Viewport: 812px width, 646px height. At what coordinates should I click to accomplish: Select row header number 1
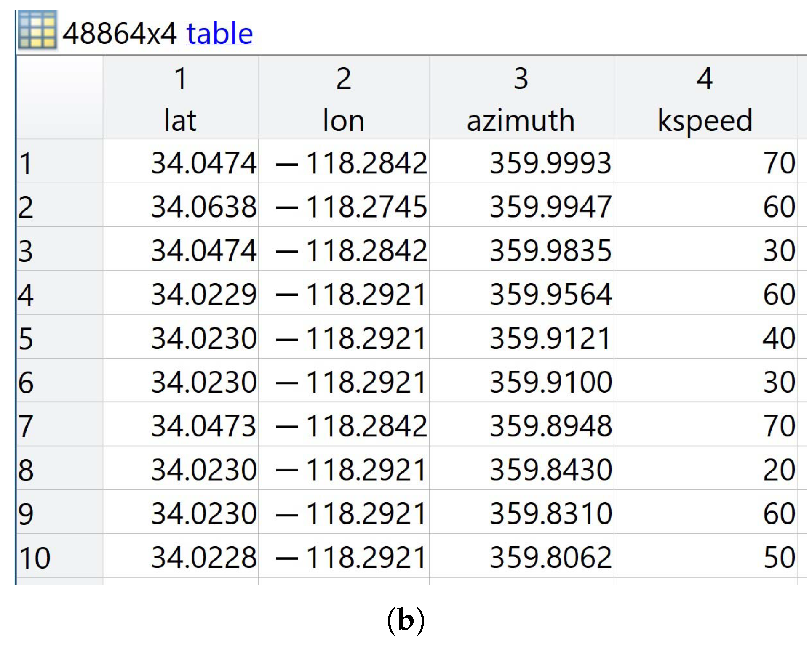point(59,163)
